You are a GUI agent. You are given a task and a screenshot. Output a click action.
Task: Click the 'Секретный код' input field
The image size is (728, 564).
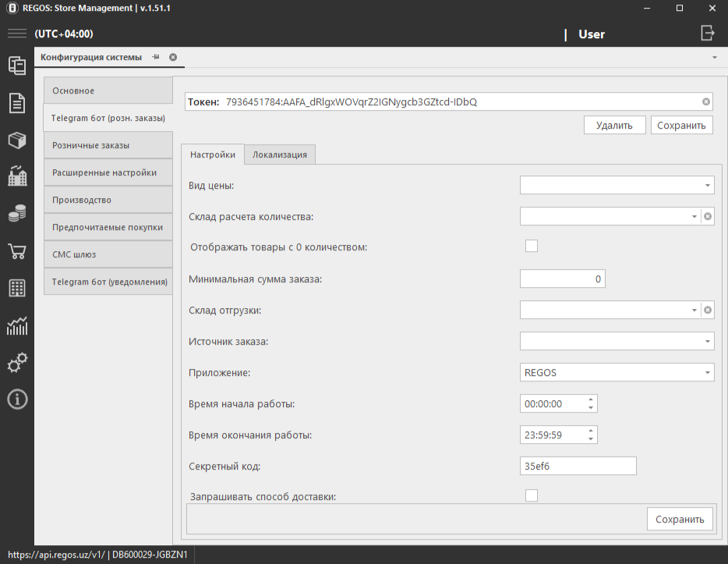click(578, 466)
